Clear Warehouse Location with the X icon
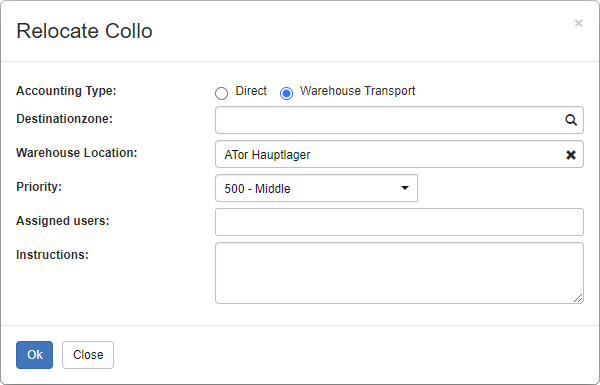This screenshot has width=600, height=385. [x=571, y=155]
